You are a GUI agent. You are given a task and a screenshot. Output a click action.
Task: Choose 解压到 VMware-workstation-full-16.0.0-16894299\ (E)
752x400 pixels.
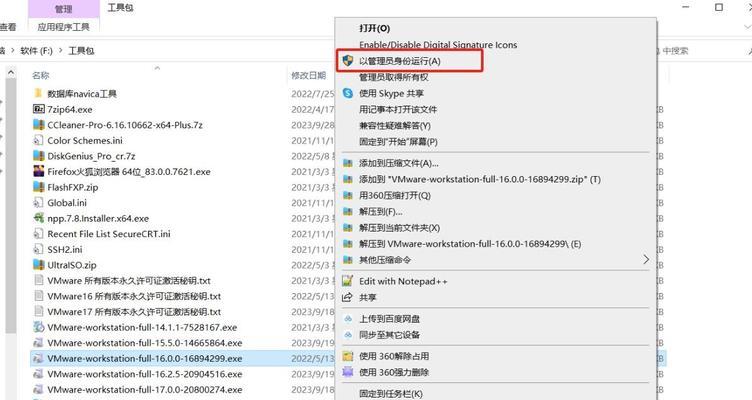point(470,244)
